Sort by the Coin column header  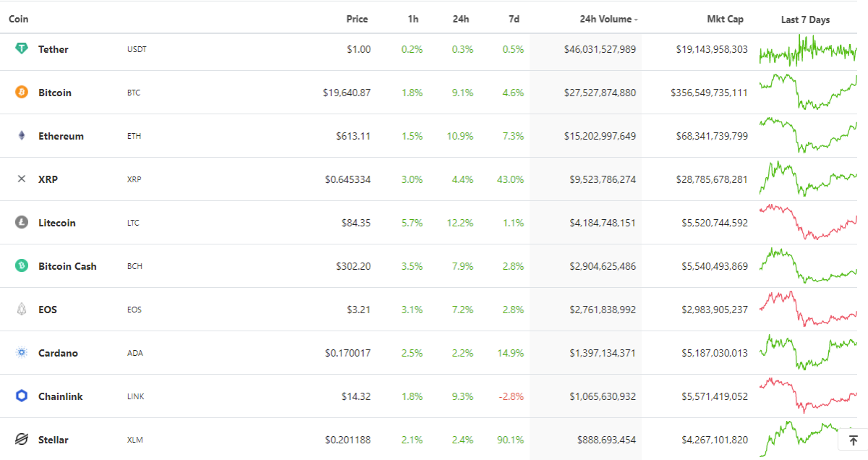19,20
